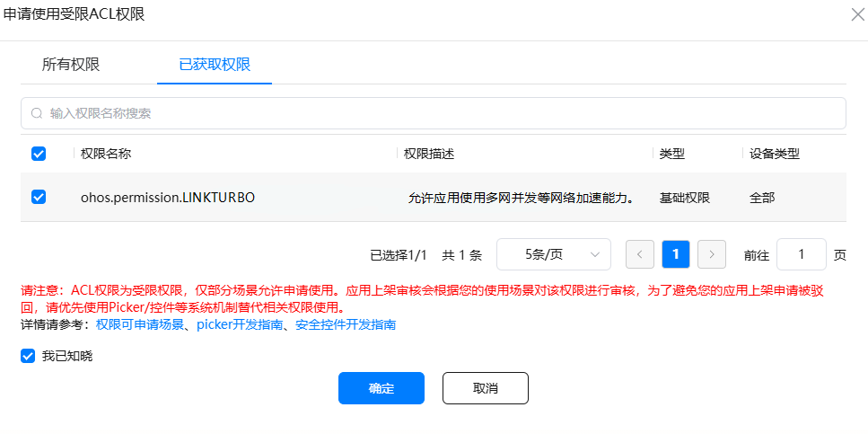Select the 已获取权限 tab

click(x=215, y=65)
